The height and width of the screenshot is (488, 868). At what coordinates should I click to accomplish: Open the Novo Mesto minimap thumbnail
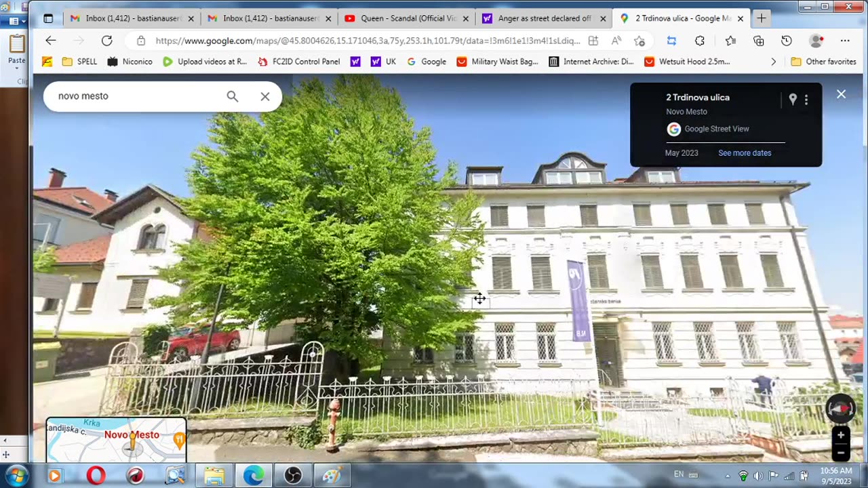click(117, 440)
